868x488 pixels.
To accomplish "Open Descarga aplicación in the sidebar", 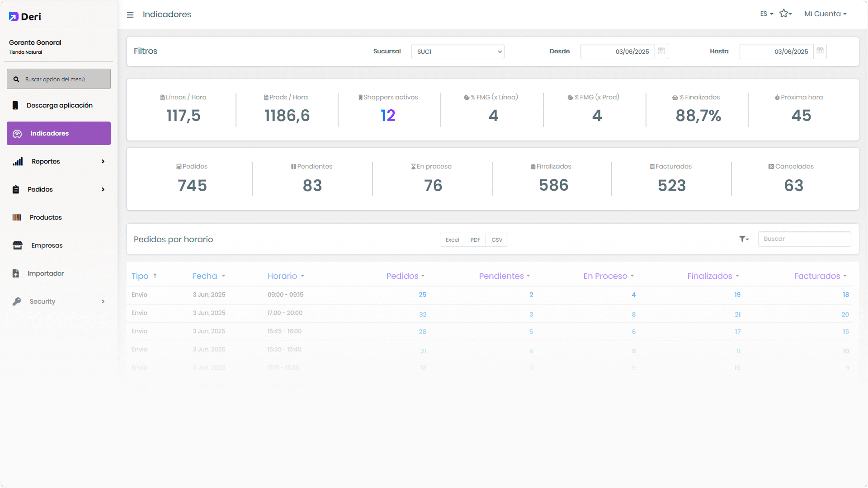I will (59, 105).
